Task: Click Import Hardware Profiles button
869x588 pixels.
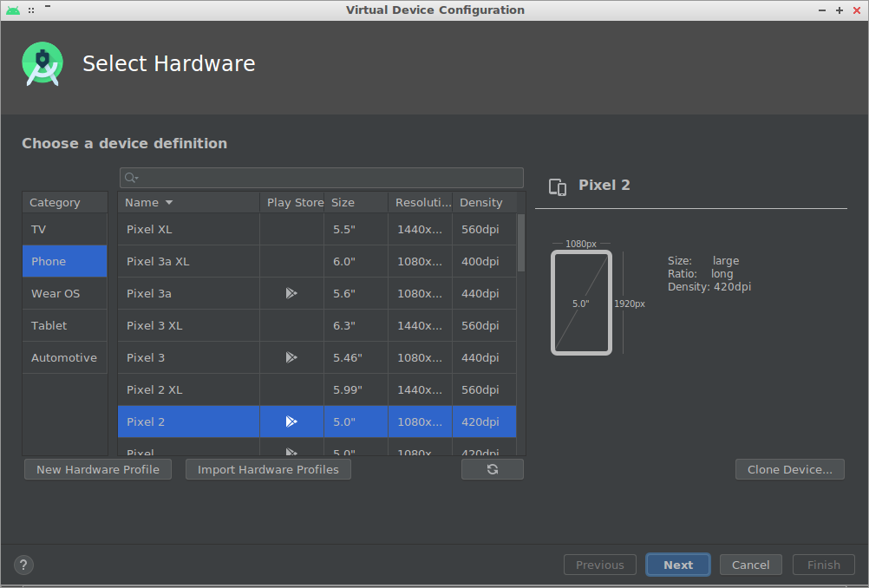Action: tap(268, 469)
